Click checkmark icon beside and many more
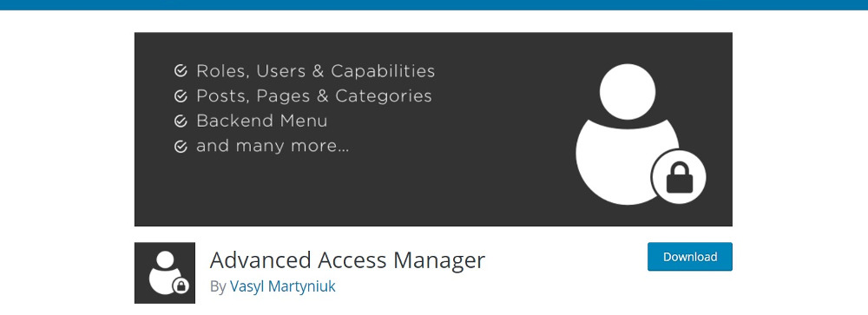Image resolution: width=868 pixels, height=315 pixels. (x=181, y=146)
